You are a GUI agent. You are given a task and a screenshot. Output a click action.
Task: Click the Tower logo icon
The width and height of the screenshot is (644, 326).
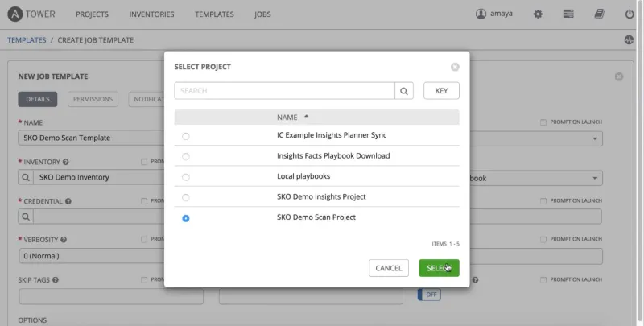point(14,14)
